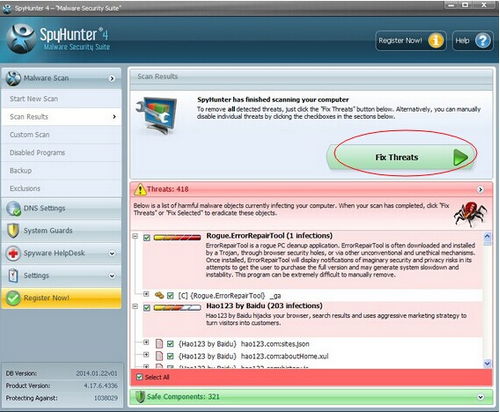Screen dimensions: 500x412
Task: Open the DNS Settings section
Action: coord(61,208)
